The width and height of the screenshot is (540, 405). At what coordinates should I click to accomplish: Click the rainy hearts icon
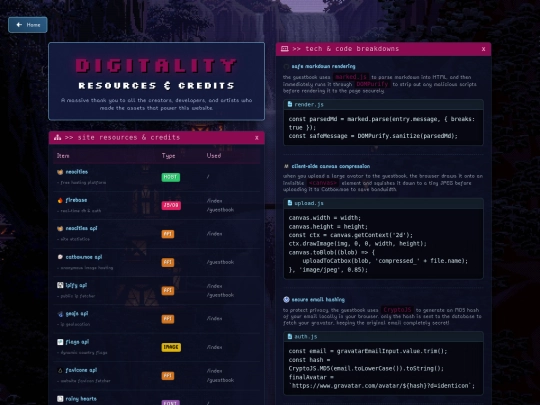tap(60, 399)
